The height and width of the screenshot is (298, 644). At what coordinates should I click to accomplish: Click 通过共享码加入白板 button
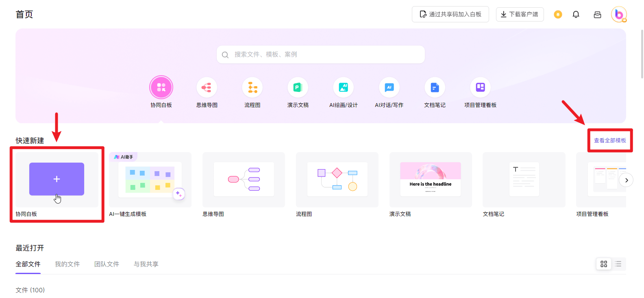[450, 14]
